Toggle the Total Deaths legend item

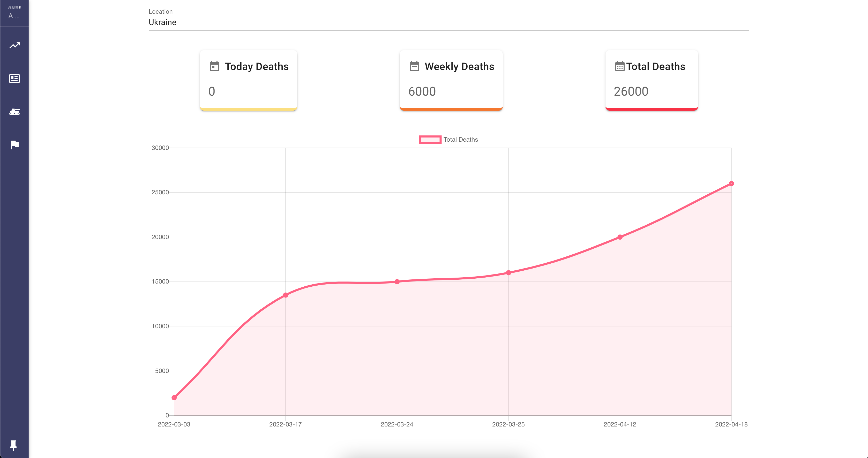click(460, 139)
